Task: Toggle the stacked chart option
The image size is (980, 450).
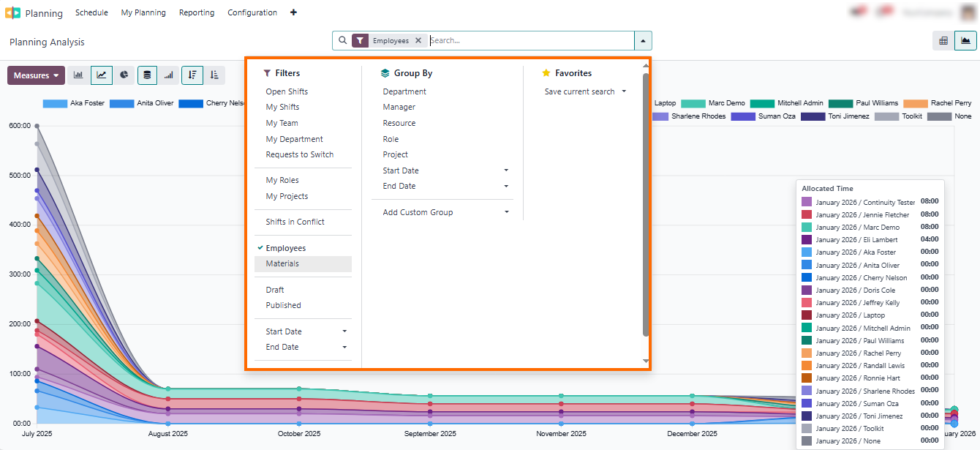Action: [146, 75]
